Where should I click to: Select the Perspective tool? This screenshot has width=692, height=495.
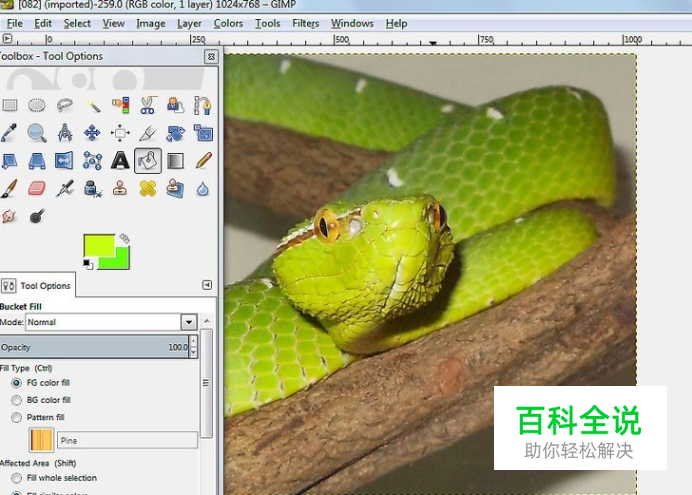point(37,161)
